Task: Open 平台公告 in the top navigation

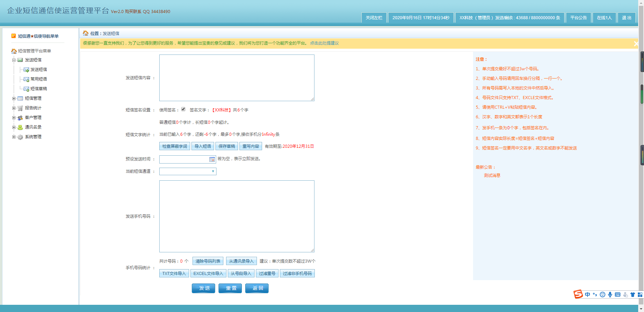Action: tap(578, 18)
